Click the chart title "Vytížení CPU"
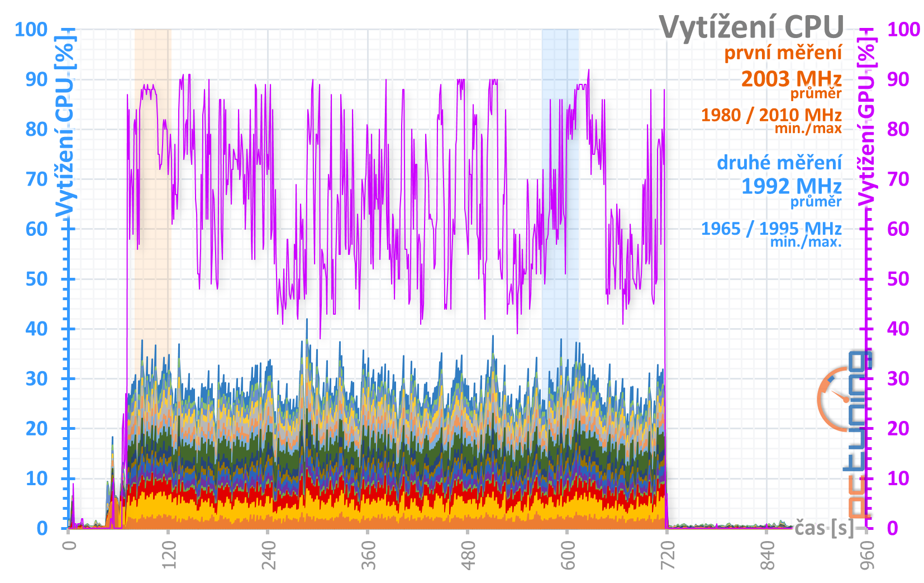The width and height of the screenshot is (924, 583). 751,28
